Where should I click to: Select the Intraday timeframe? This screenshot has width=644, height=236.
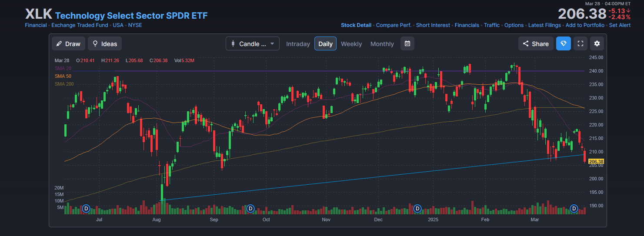click(298, 44)
